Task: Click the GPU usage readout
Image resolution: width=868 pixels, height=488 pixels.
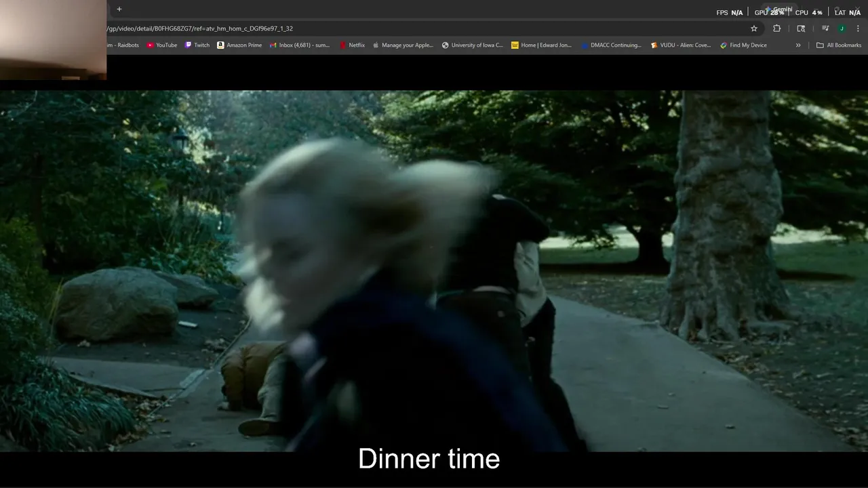Action: (x=769, y=12)
